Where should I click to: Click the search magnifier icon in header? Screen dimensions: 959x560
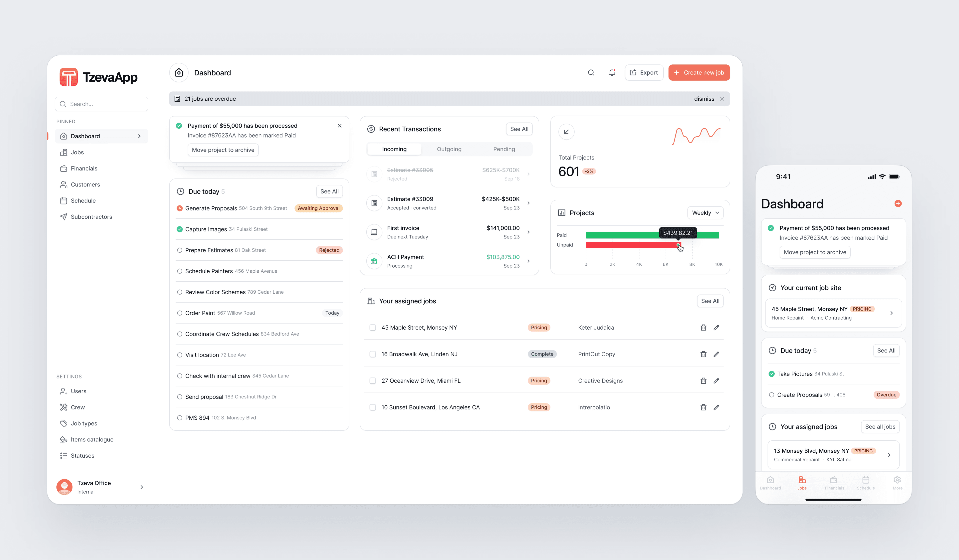[591, 73]
